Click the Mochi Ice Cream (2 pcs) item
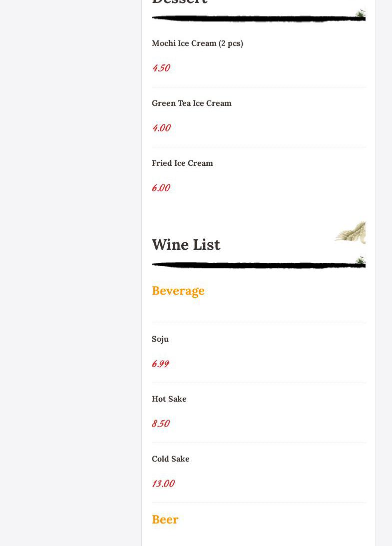 coord(197,43)
